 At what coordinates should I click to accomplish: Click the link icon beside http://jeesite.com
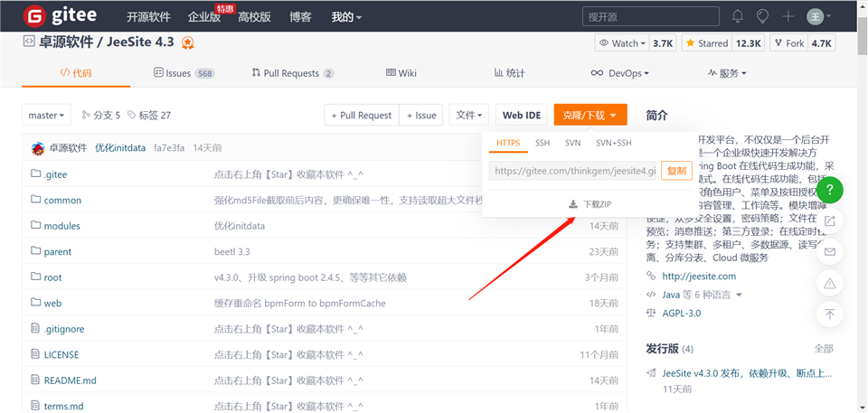tap(650, 276)
